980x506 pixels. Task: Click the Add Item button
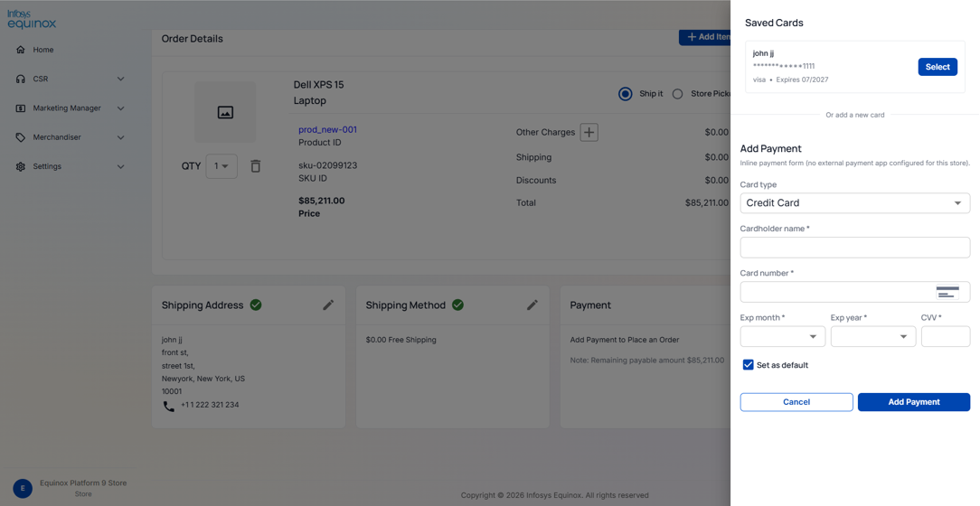[705, 37]
